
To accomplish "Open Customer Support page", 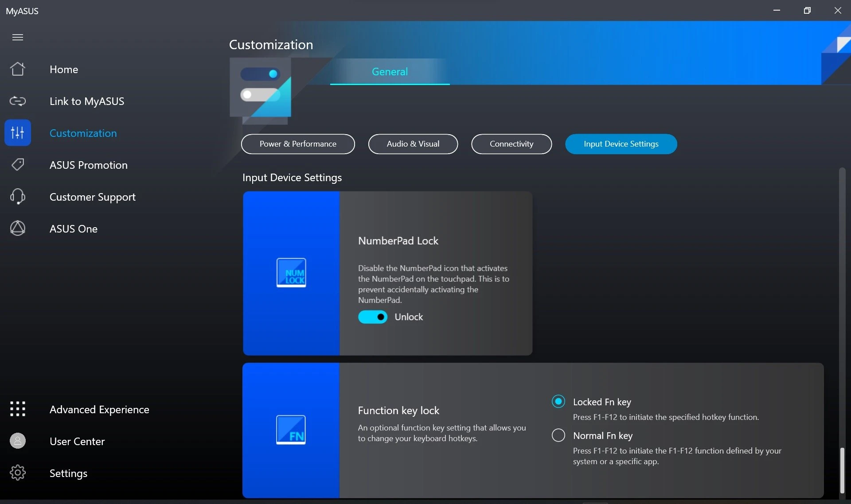I will pos(93,197).
